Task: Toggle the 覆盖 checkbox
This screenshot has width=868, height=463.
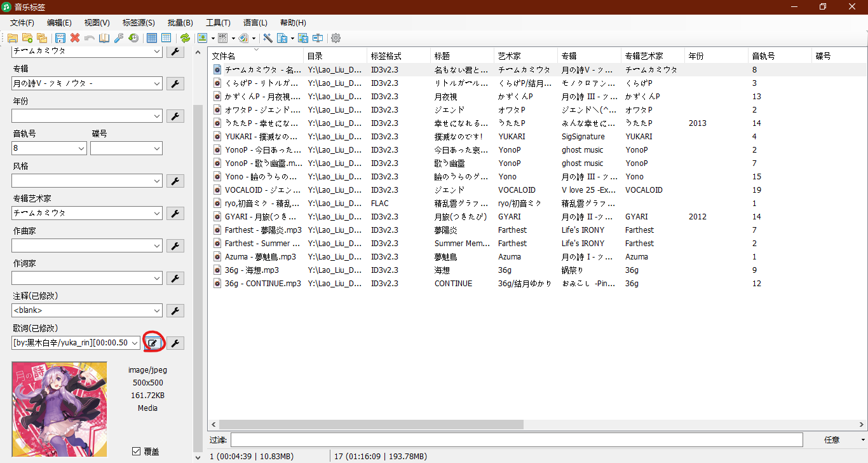Action: click(136, 452)
